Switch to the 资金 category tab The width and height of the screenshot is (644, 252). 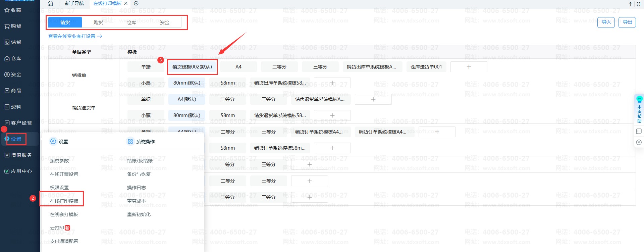pos(164,22)
